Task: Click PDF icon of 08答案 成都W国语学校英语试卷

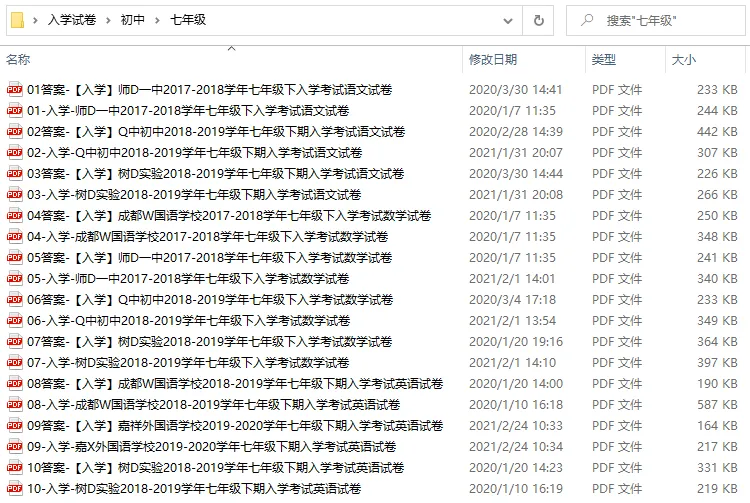Action: coord(14,383)
